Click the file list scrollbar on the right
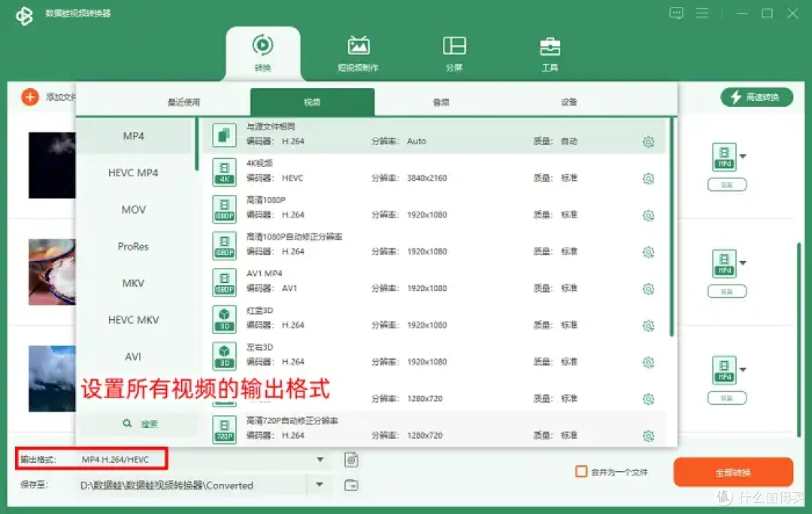This screenshot has height=514, width=812. pyautogui.click(x=799, y=339)
